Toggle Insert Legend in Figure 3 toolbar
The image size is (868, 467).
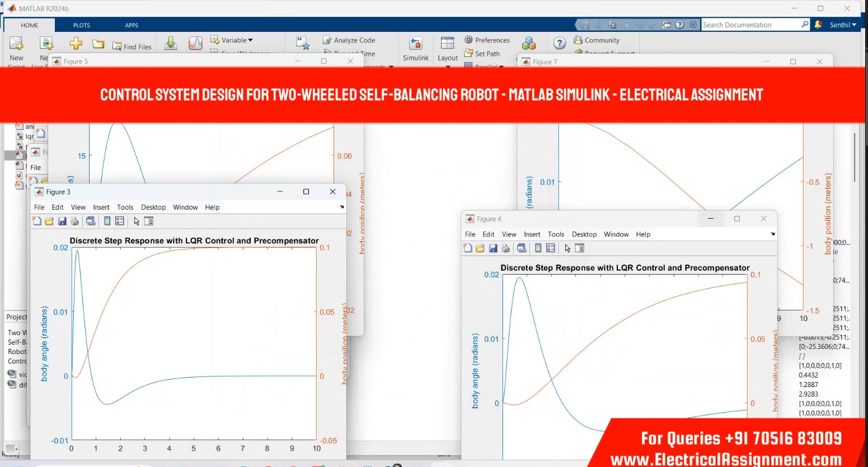click(120, 221)
